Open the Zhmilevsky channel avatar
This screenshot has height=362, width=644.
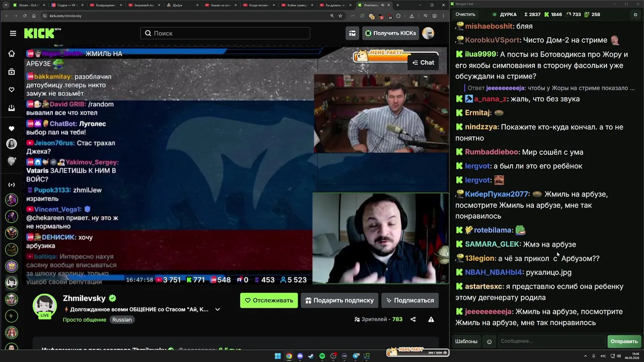coord(45,306)
